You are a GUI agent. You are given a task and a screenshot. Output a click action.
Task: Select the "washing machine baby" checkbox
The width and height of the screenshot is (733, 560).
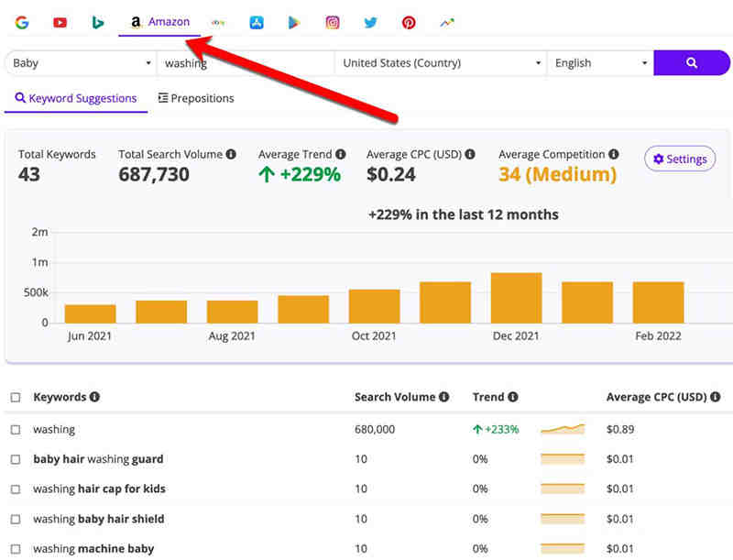tap(16, 548)
